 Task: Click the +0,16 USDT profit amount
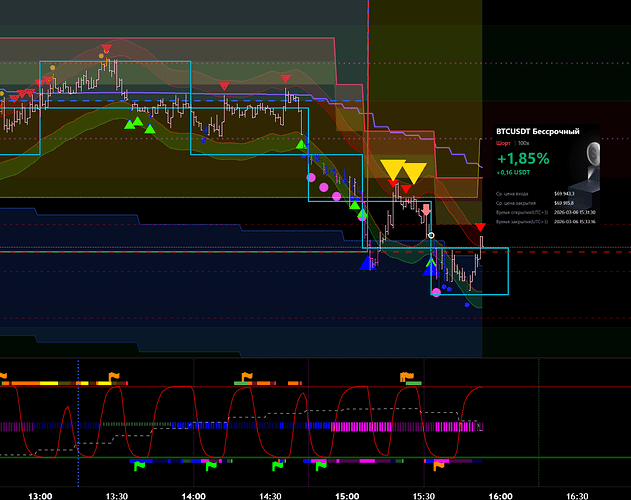(x=514, y=174)
